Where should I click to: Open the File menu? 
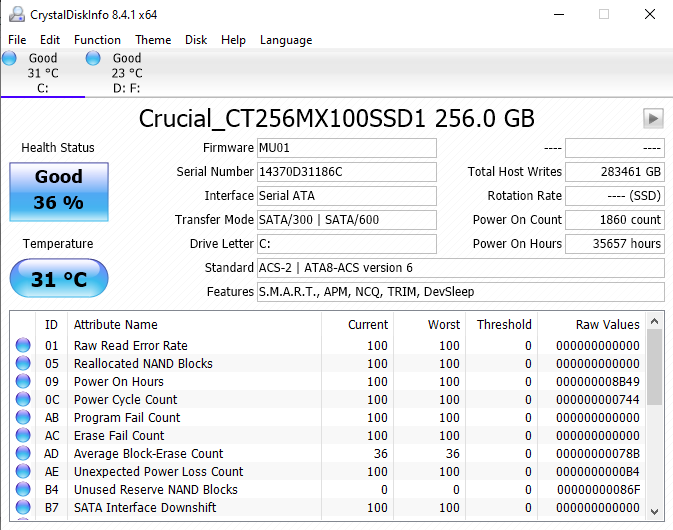point(17,40)
